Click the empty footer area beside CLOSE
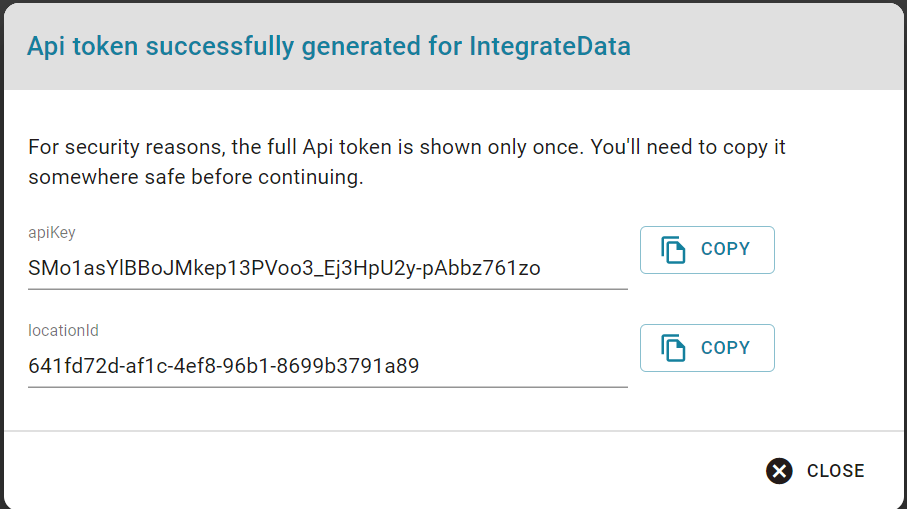Viewport: 907px width, 509px height. click(382, 471)
